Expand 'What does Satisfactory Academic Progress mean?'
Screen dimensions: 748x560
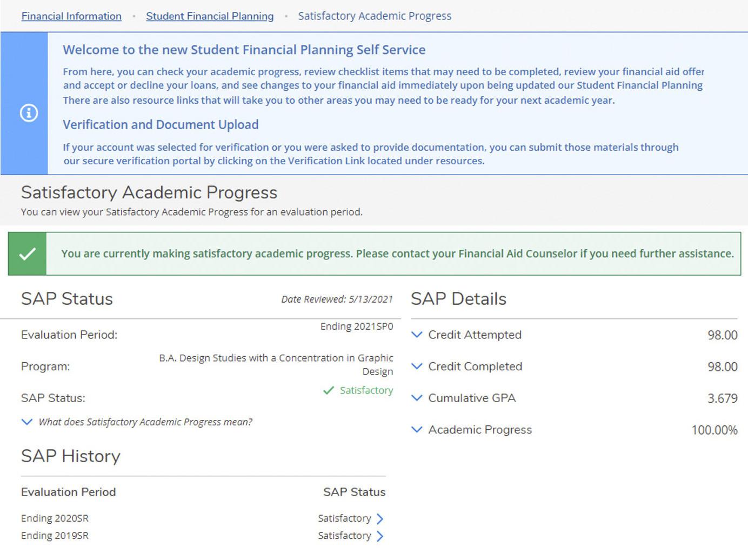tap(27, 422)
